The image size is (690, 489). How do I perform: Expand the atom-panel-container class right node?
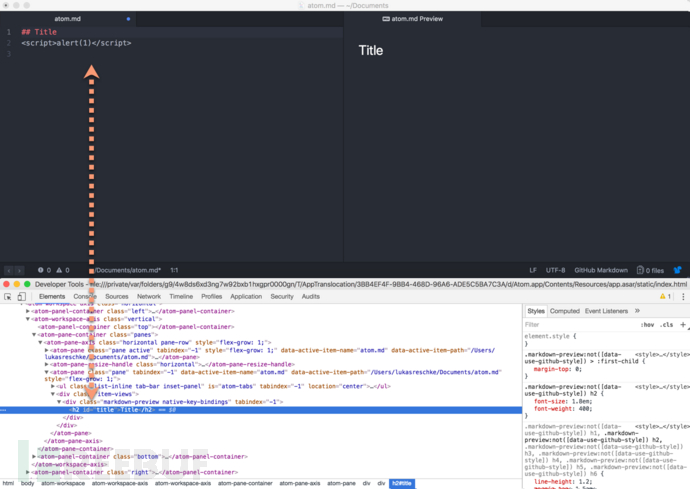point(28,472)
